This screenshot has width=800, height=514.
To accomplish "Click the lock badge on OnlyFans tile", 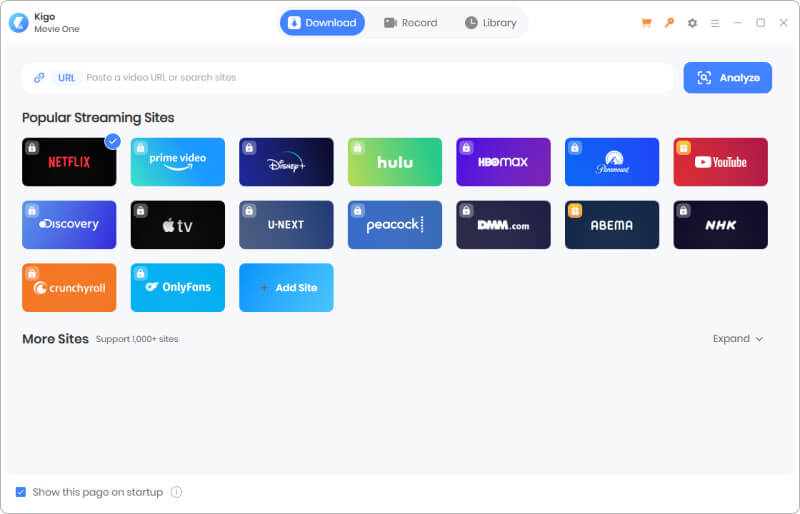I will [x=141, y=274].
